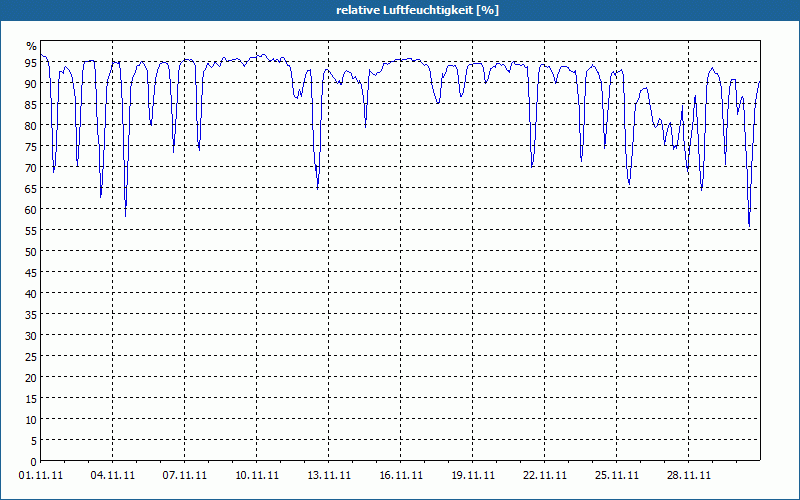The image size is (800, 500).
Task: Click the y-axis label 40
Action: (31, 293)
